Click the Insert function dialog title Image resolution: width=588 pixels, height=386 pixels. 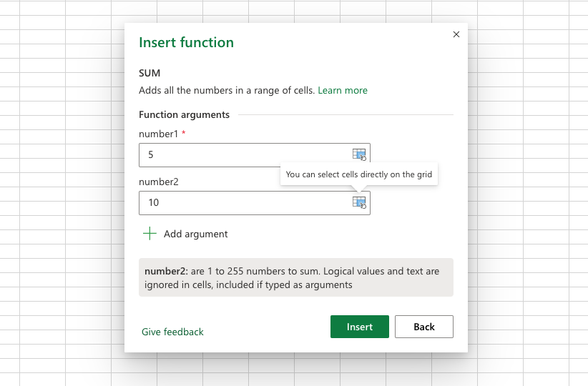[x=186, y=42]
